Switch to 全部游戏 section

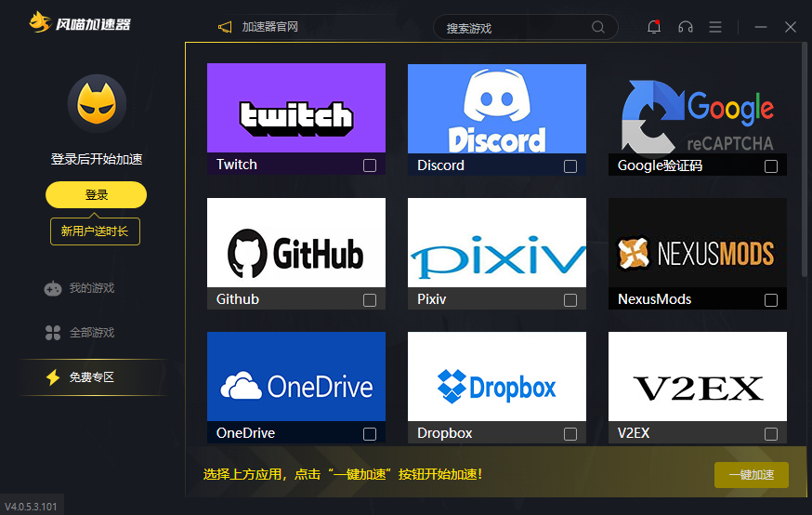91,333
